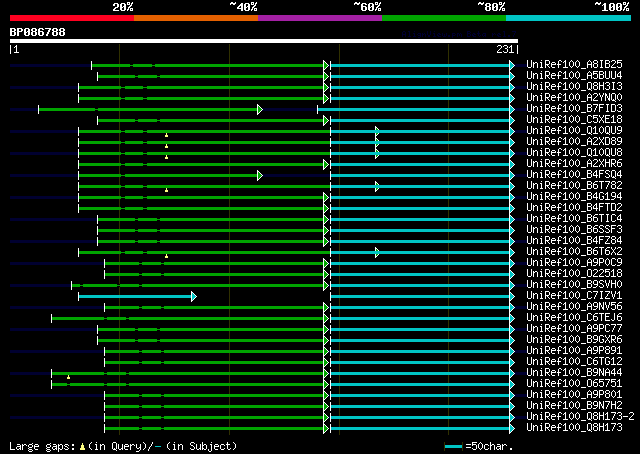Screen dimensions: 640x454
Task: Click the ~60% scale label
Action: (x=367, y=7)
